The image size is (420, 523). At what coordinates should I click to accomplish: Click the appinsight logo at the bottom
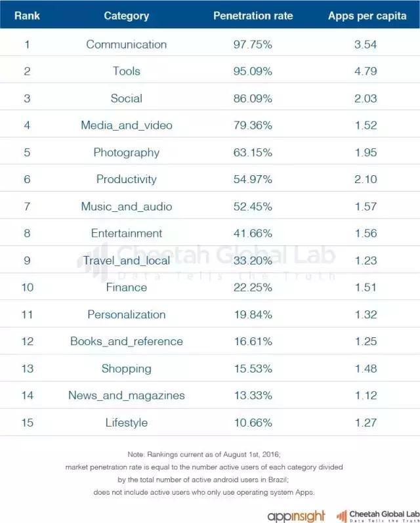tap(297, 514)
